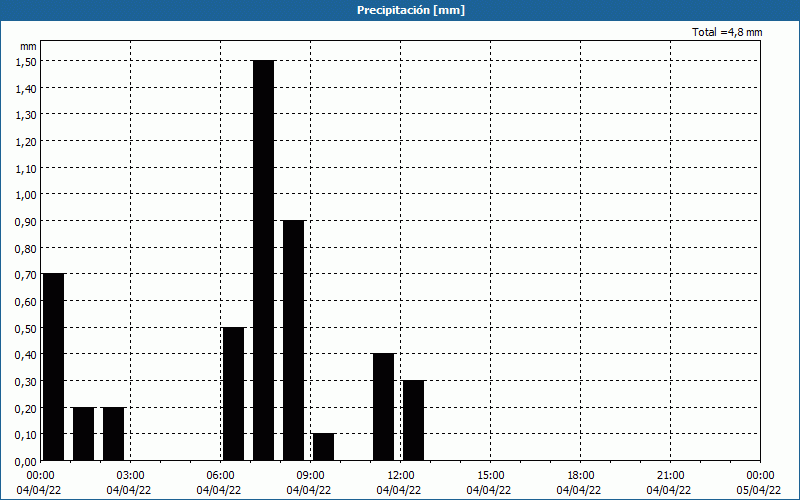Select the 1,50 mm bar after 07:00

264,261
